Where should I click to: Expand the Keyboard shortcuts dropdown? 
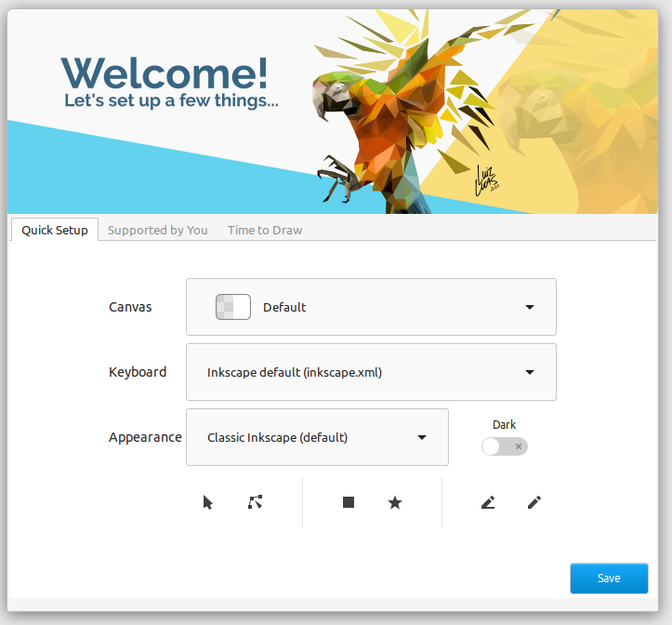[530, 372]
